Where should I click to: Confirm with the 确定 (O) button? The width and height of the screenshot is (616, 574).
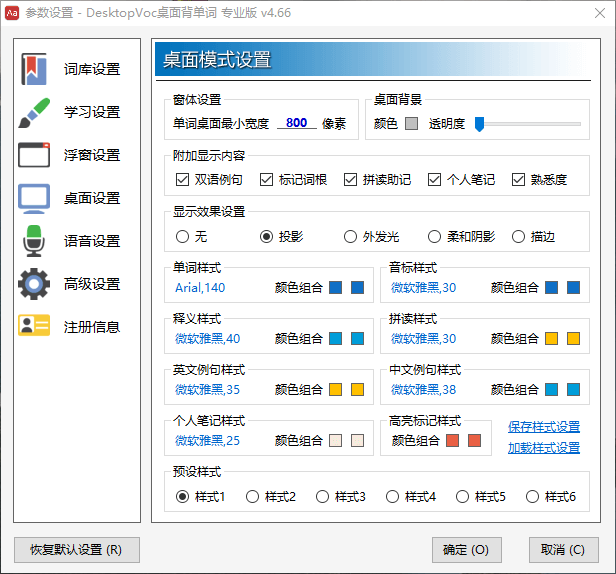(x=465, y=550)
